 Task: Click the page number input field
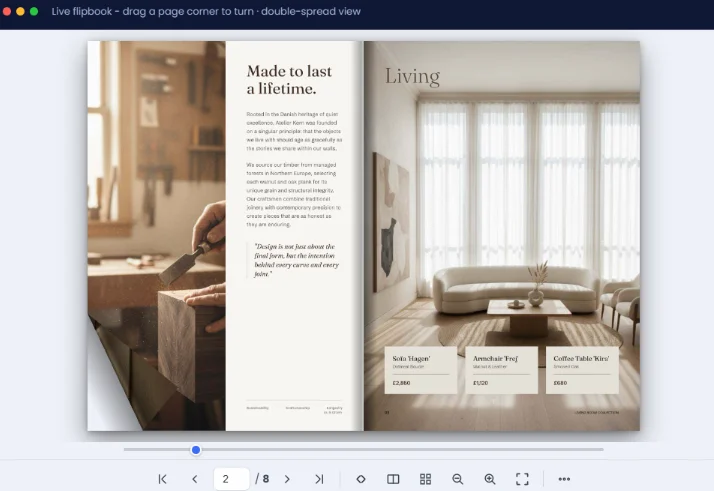231,479
